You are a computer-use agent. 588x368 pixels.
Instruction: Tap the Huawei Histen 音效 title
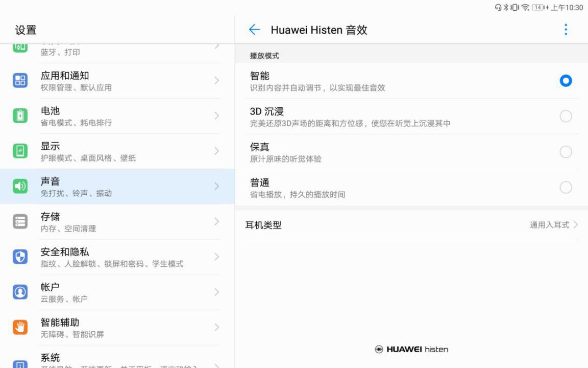point(318,30)
